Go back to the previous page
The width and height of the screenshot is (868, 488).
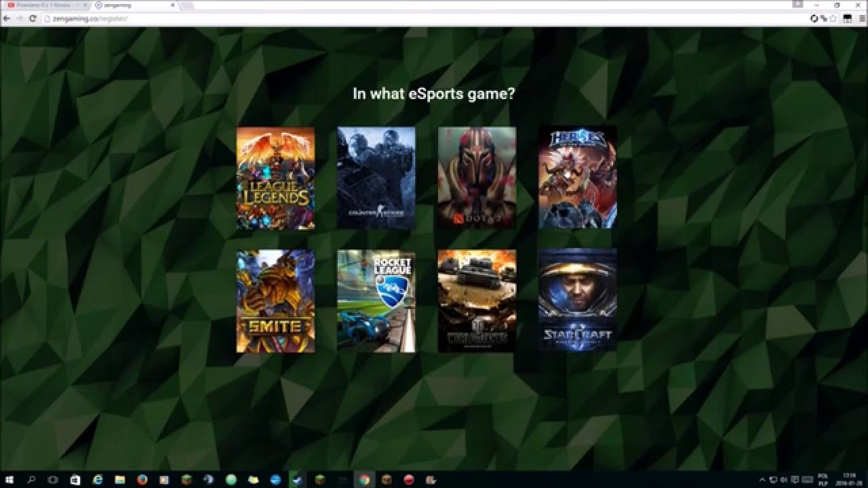pos(7,18)
